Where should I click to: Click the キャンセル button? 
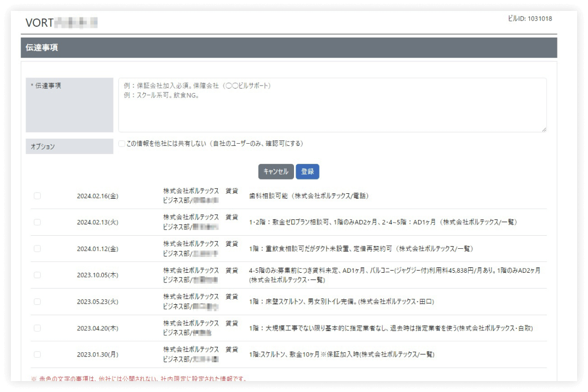[x=275, y=171]
